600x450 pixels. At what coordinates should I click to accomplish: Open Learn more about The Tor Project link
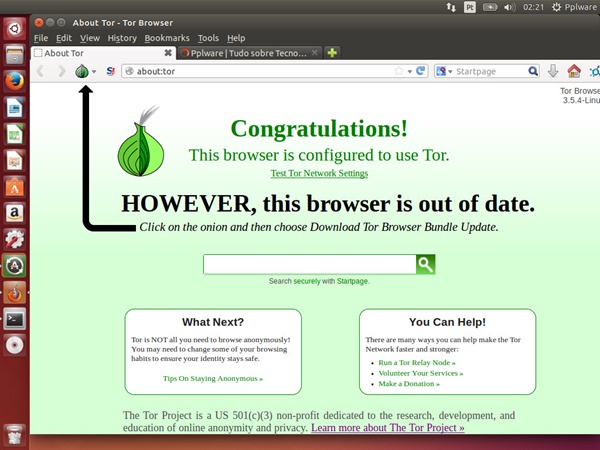coord(388,428)
